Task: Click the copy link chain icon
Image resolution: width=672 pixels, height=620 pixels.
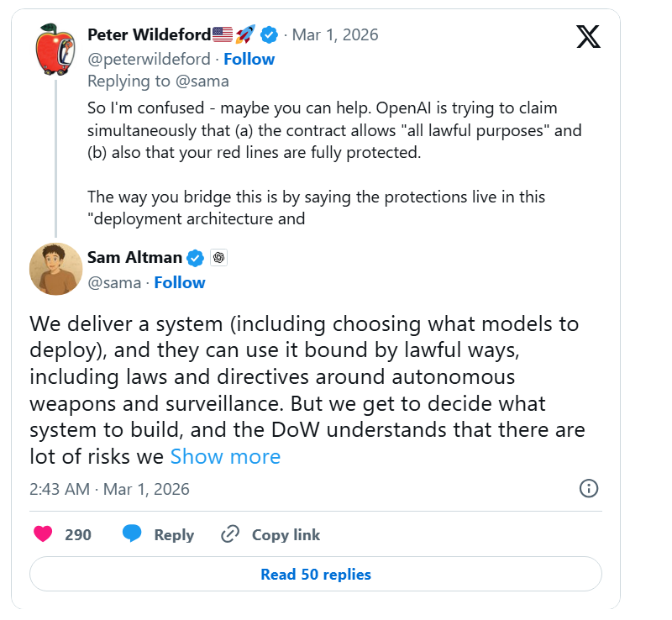Action: [230, 534]
